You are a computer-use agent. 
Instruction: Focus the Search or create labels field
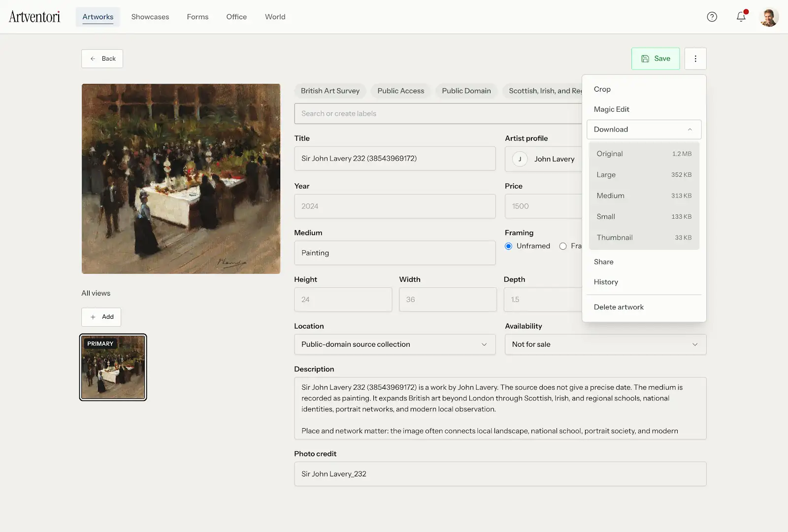(x=438, y=114)
